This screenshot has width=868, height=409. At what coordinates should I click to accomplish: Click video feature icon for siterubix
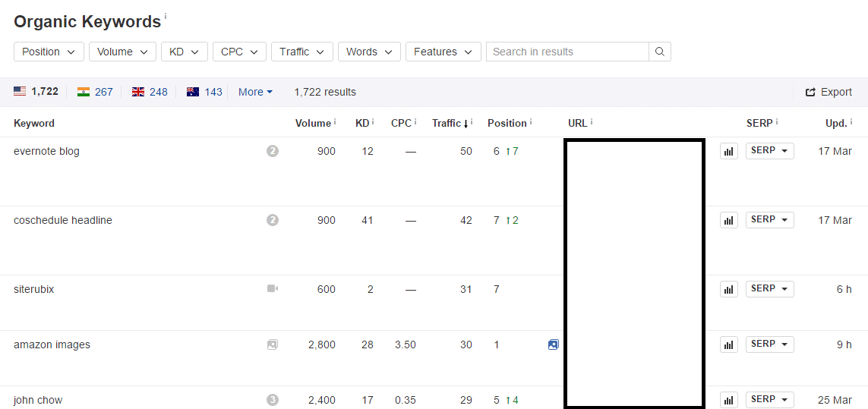(273, 288)
